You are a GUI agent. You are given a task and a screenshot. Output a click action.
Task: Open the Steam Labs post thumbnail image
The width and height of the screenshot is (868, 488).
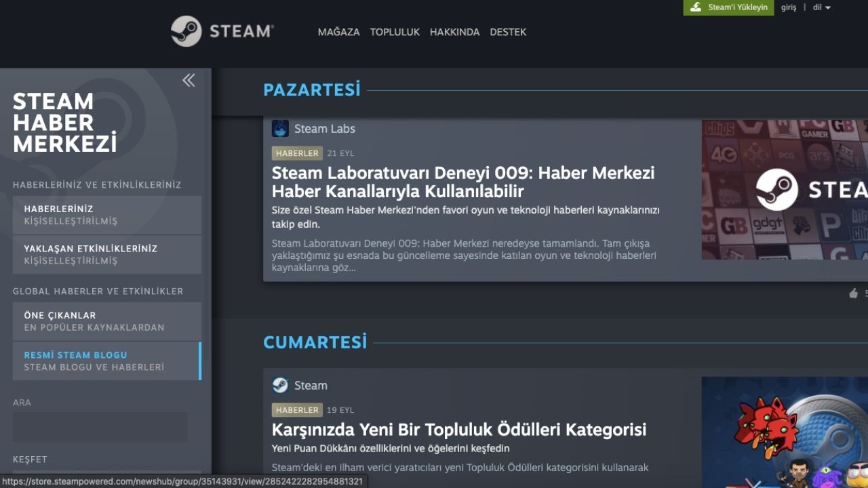(x=785, y=190)
